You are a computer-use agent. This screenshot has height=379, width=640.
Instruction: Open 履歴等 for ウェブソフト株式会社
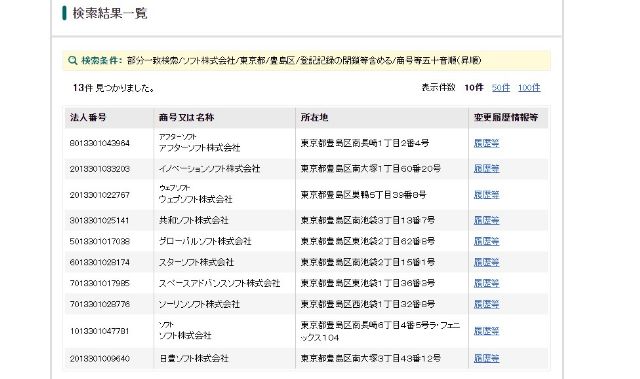[x=487, y=195]
